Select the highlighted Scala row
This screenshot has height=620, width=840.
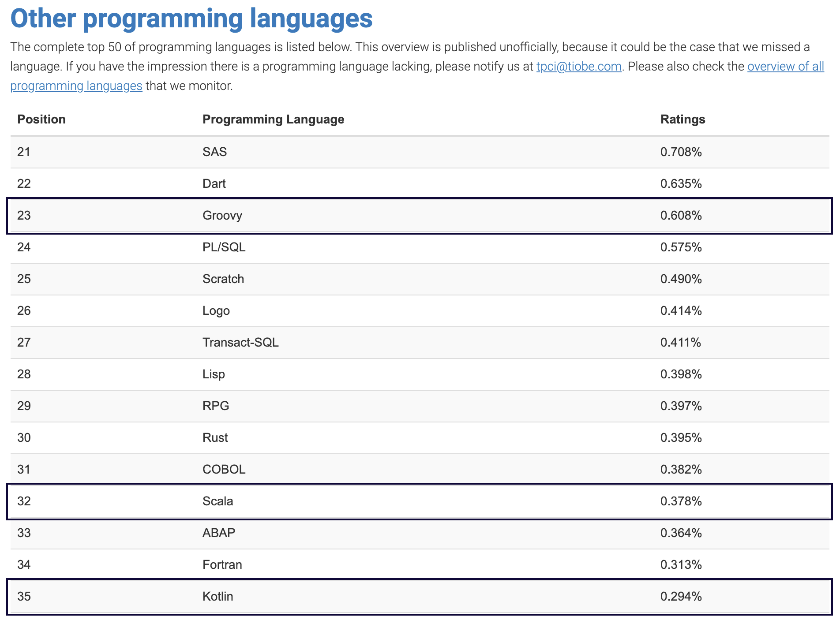pyautogui.click(x=419, y=501)
